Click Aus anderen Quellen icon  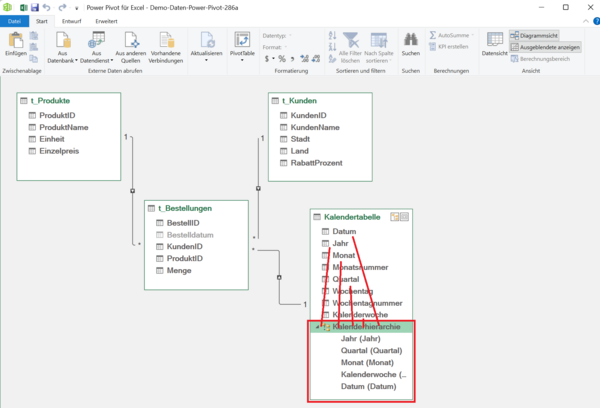pyautogui.click(x=130, y=41)
